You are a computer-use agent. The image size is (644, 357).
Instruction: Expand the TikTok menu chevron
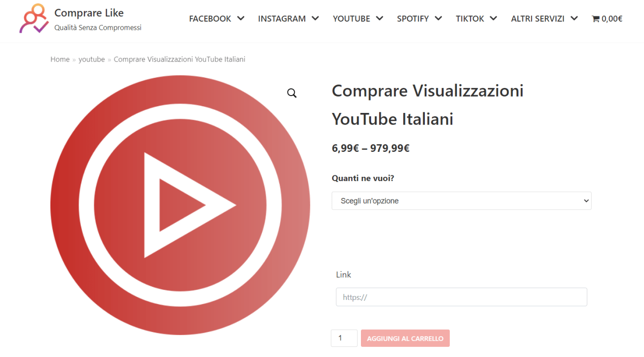click(493, 18)
